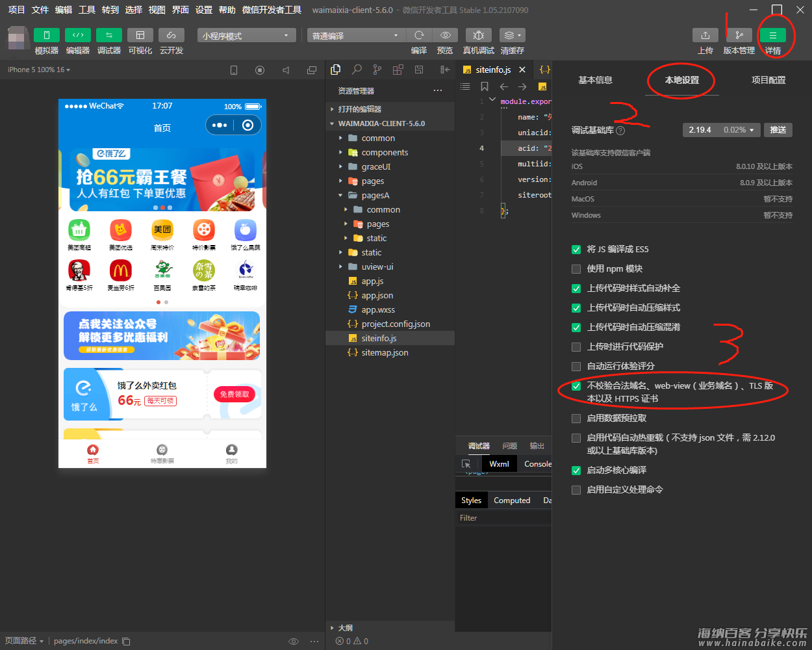812x650 pixels.
Task: Open the 云开发 cloud development button
Action: (x=171, y=35)
